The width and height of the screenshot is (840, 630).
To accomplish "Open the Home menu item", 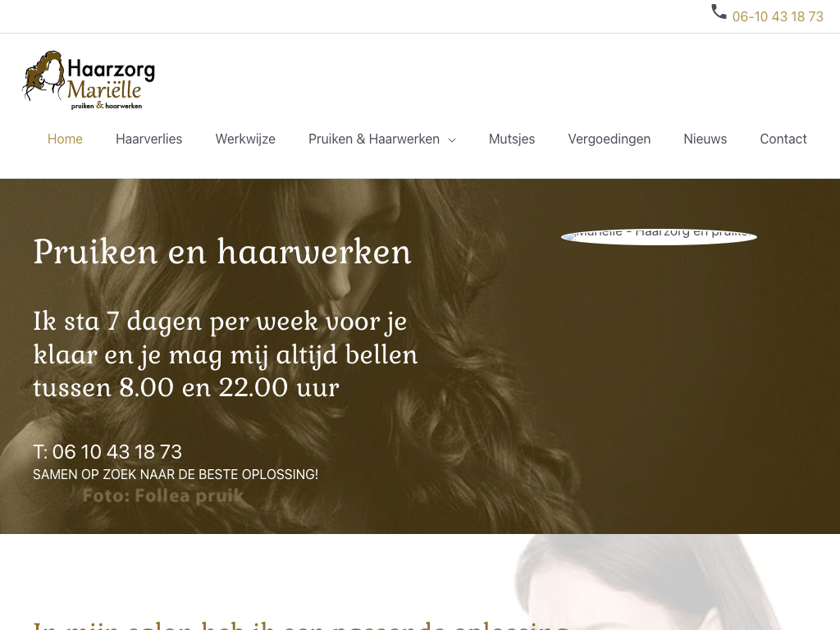I will tap(65, 139).
